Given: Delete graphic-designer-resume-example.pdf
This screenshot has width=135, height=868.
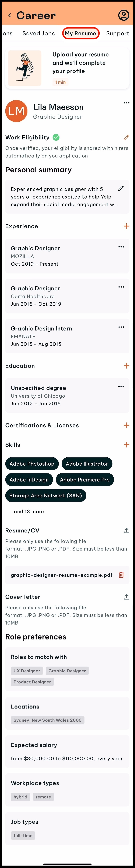Looking at the screenshot, I should coord(121,575).
